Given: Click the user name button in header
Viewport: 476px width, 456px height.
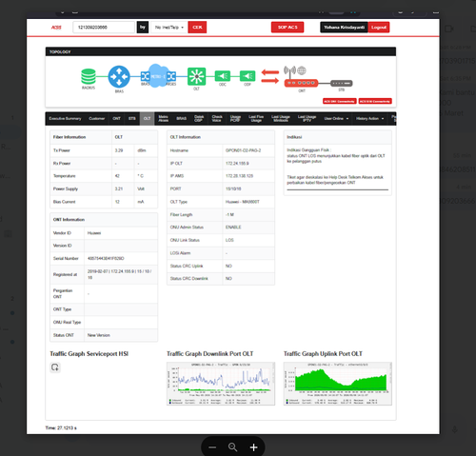Looking at the screenshot, I should click(x=344, y=28).
